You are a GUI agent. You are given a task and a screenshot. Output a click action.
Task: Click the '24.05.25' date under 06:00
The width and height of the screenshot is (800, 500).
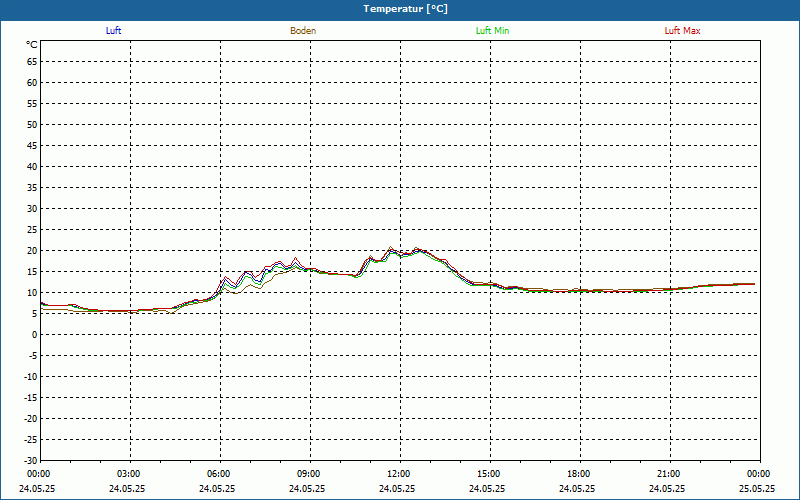[x=217, y=488]
